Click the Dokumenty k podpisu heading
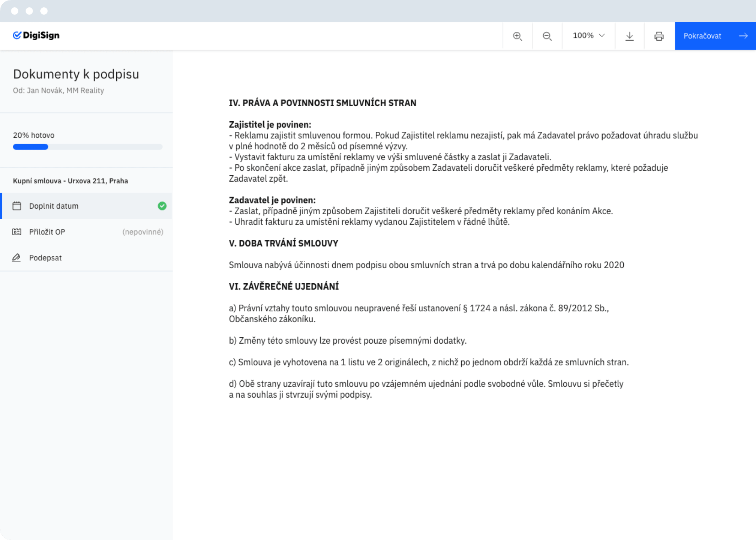 pos(76,74)
